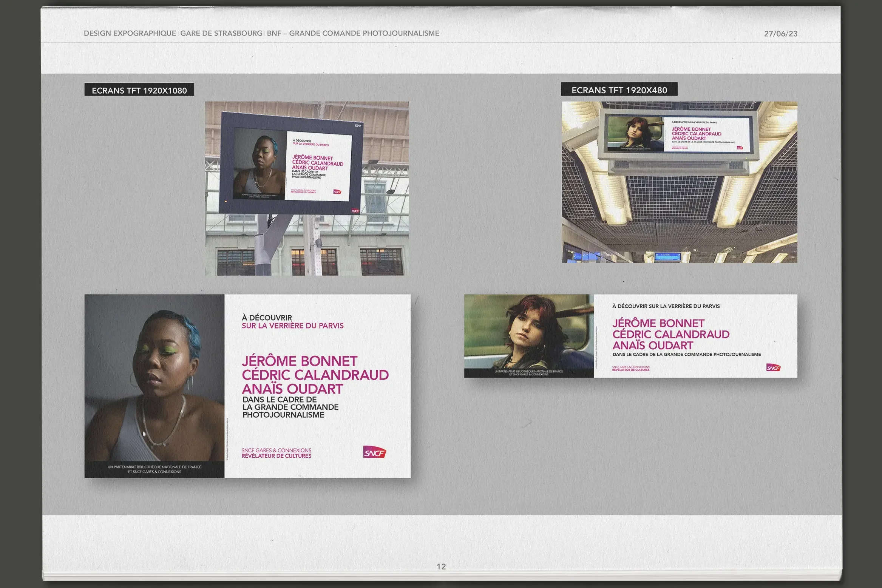Image resolution: width=882 pixels, height=588 pixels.
Task: Select the portrait with blue hair in large banner
Action: click(154, 378)
